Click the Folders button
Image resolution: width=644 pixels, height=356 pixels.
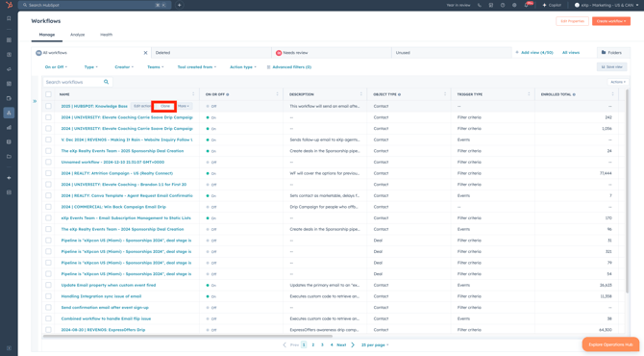(x=611, y=53)
